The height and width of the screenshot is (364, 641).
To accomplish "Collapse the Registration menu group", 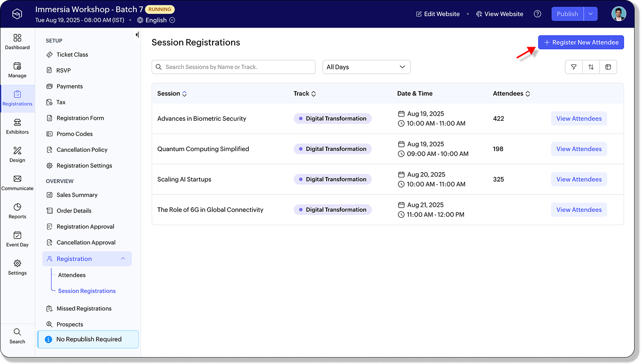I will pos(123,259).
